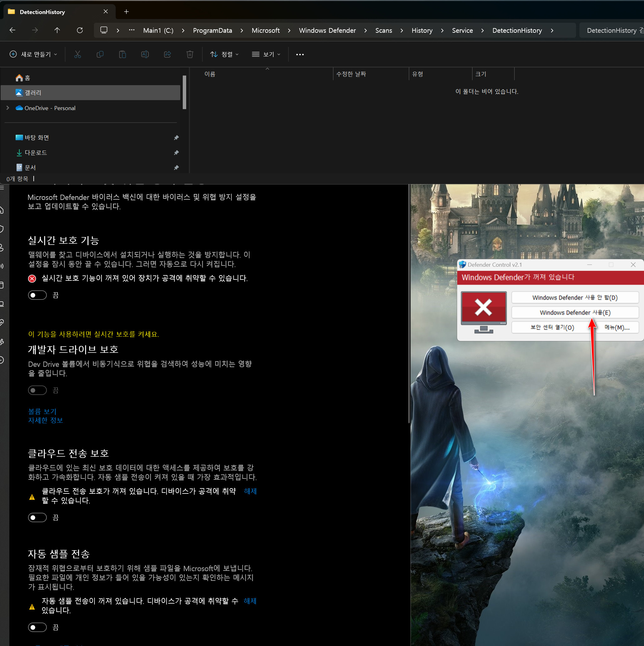The image size is (644, 646).
Task: Click Microsoft breadcrumb segment
Action: point(265,31)
